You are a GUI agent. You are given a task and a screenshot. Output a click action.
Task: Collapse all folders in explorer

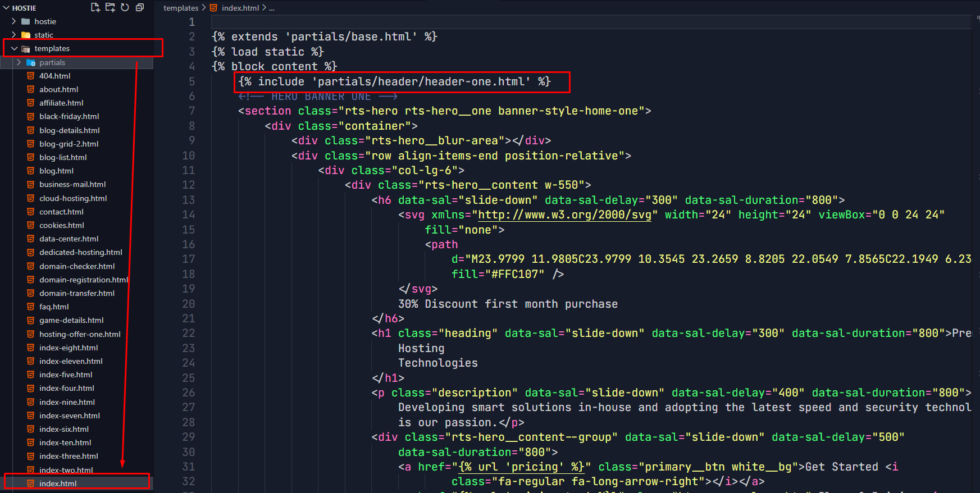coord(140,7)
